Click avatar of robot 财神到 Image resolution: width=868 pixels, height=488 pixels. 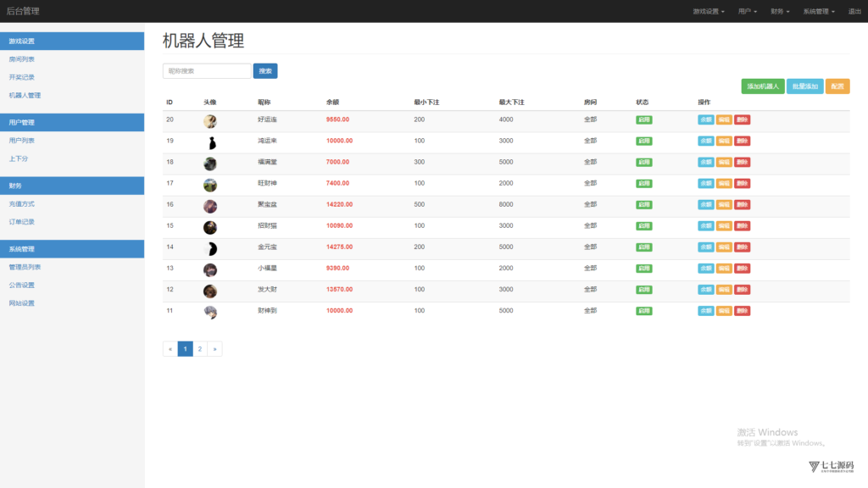tap(209, 312)
